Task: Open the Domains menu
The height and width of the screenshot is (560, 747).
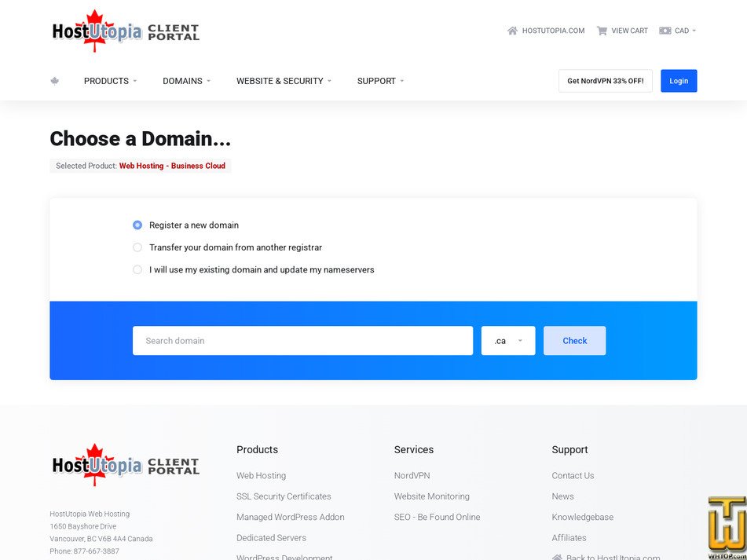Action: tap(186, 81)
